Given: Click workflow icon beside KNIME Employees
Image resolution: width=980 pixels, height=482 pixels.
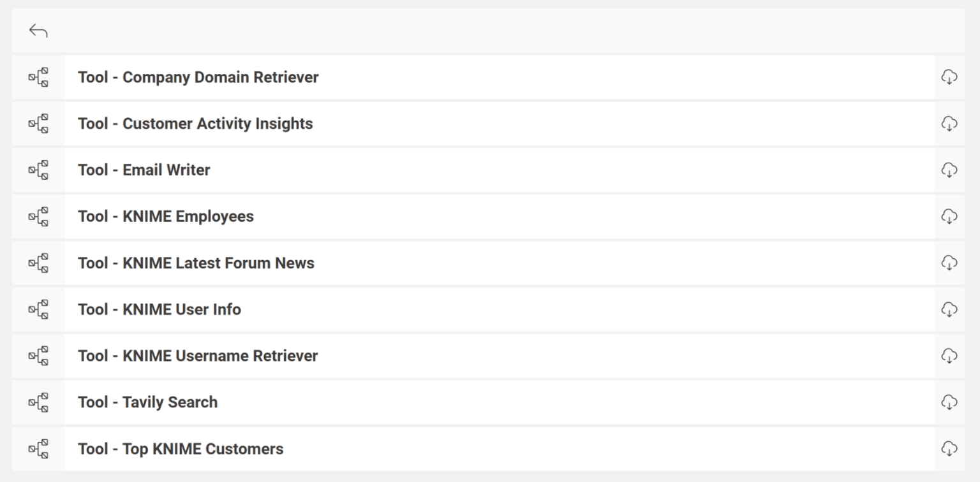Looking at the screenshot, I should (x=38, y=217).
